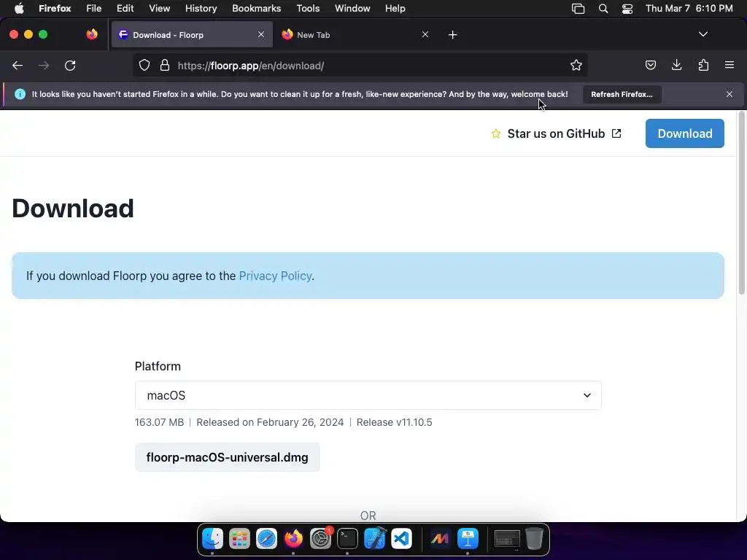Open the Tools menu
Viewport: 747px width, 560px height.
pyautogui.click(x=308, y=8)
